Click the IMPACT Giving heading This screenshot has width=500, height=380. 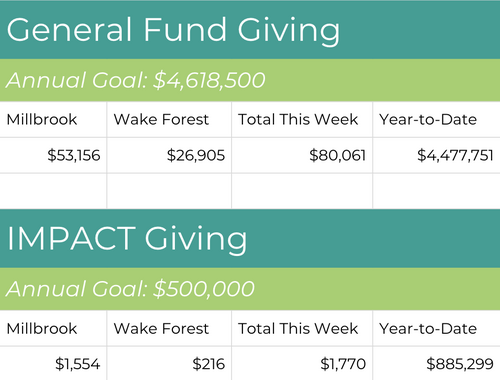[x=127, y=239]
